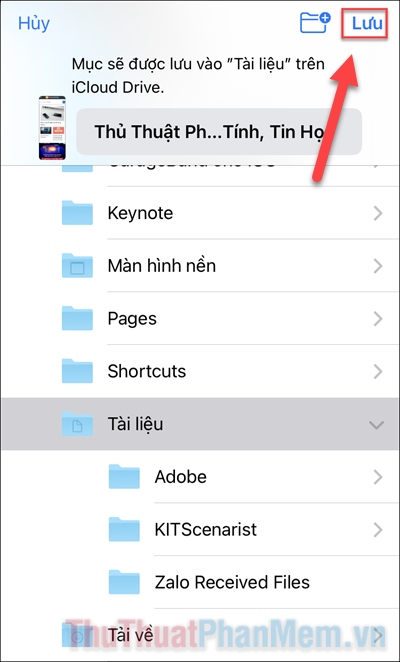The height and width of the screenshot is (662, 400).
Task: Expand the KITScenarist folder chevron
Action: (x=378, y=530)
